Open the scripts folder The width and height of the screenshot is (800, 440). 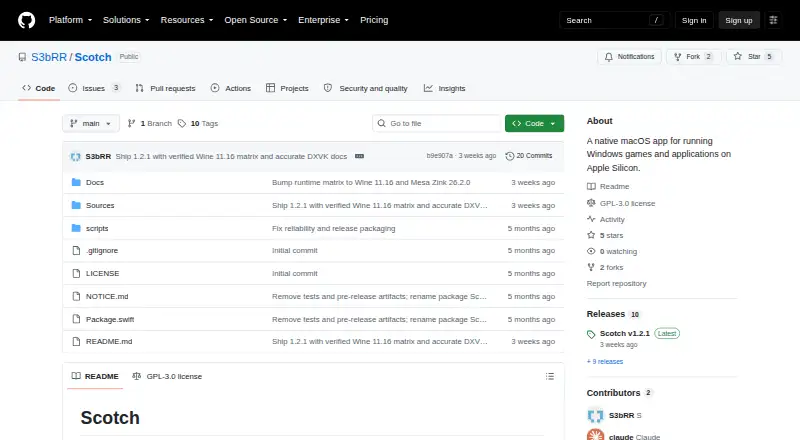point(97,228)
